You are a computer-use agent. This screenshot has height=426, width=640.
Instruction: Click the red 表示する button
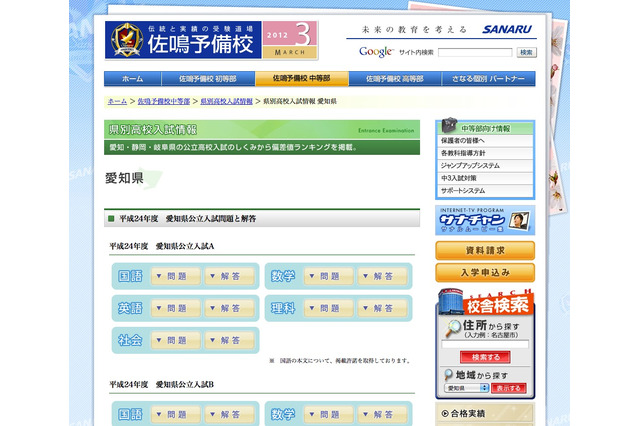pos(509,388)
